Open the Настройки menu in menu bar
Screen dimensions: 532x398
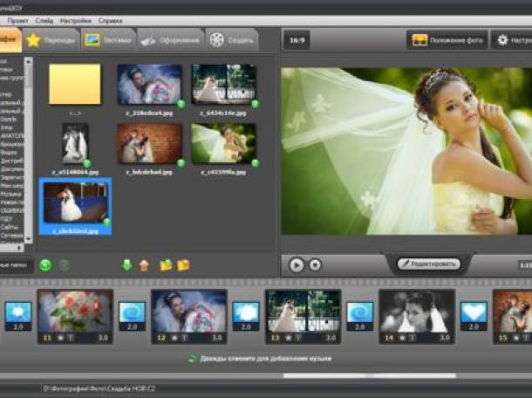pyautogui.click(x=76, y=21)
